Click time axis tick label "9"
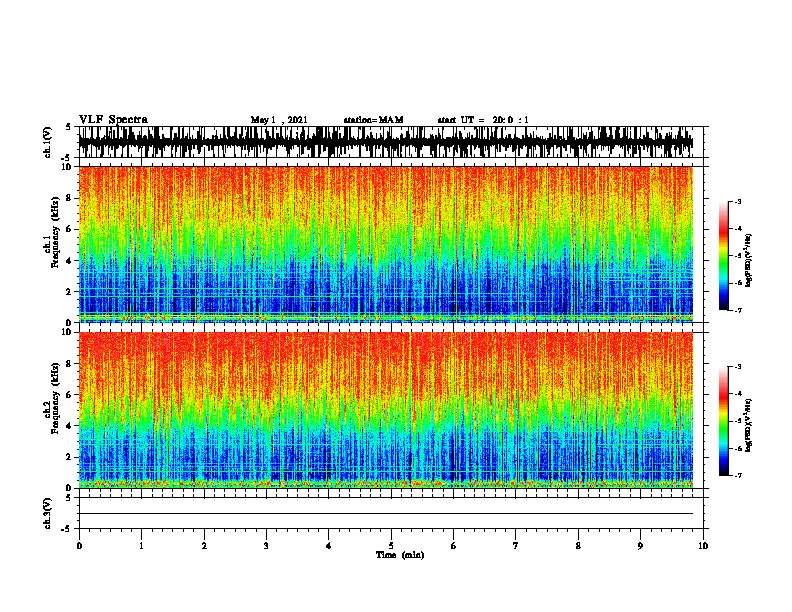 (x=640, y=546)
